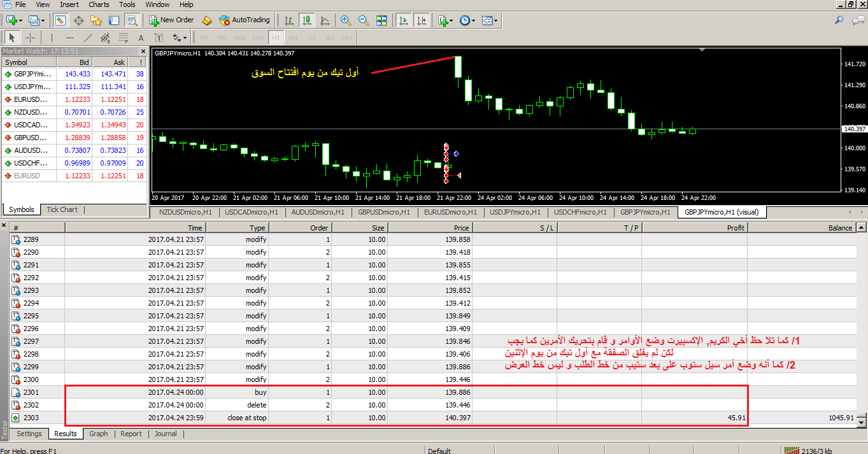
Task: Click the Bid column header in Market Watch
Action: (x=75, y=62)
